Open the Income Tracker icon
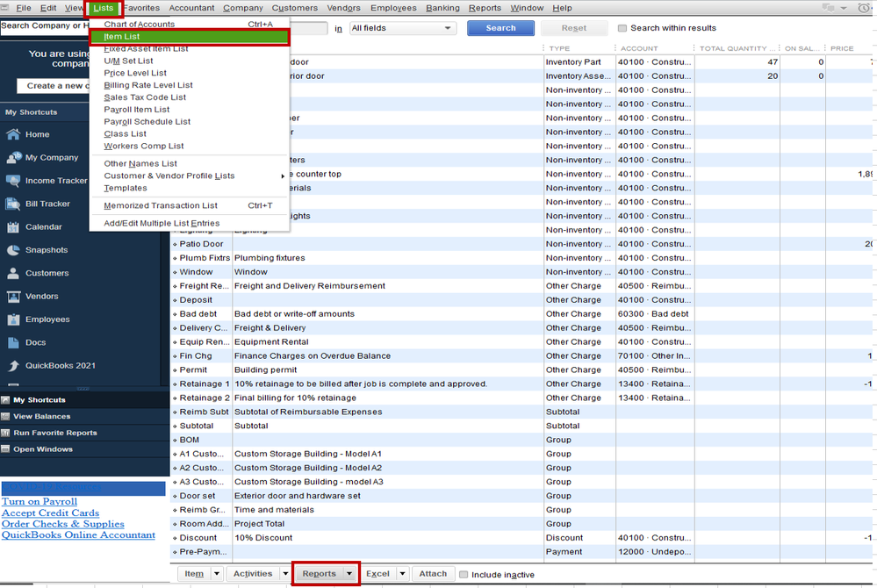This screenshot has height=588, width=877. [13, 181]
